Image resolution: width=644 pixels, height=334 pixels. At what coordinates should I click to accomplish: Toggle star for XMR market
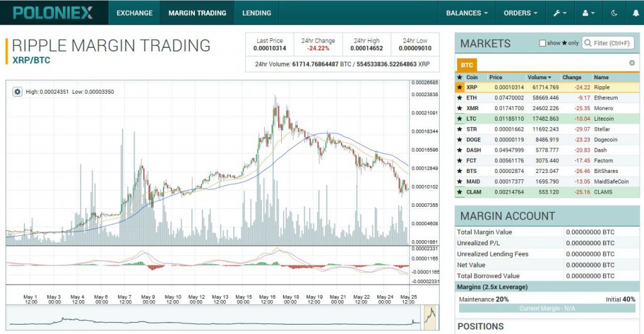(460, 108)
